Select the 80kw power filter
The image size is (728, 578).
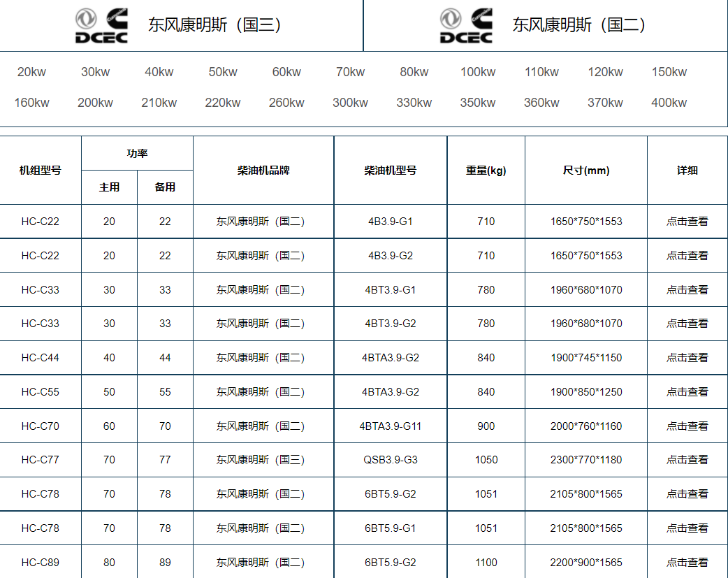(x=414, y=72)
